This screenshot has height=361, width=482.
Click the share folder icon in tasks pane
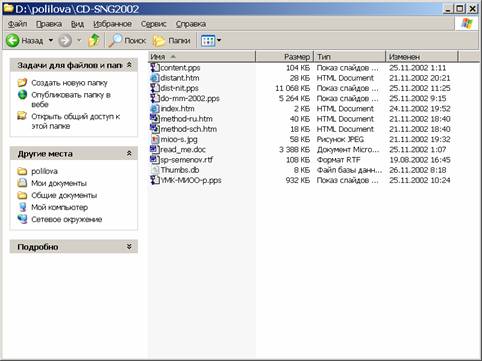pos(22,116)
